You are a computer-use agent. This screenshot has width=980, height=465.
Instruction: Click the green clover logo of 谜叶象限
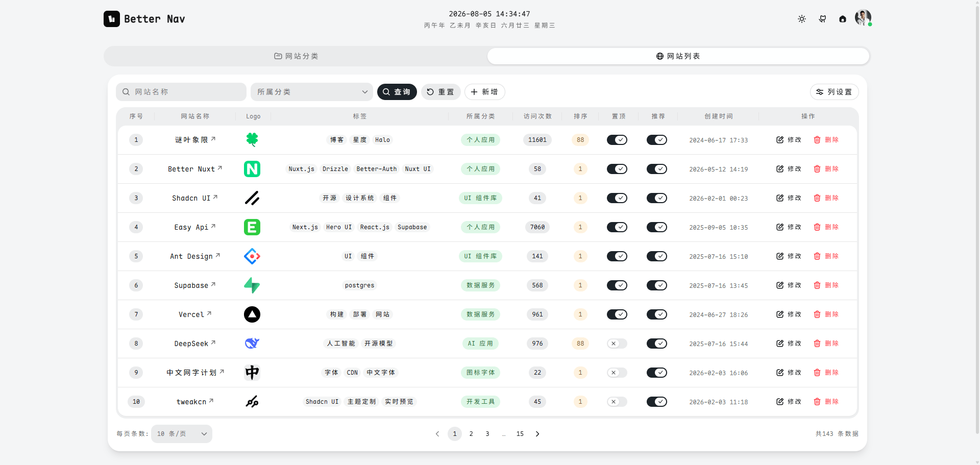click(252, 139)
